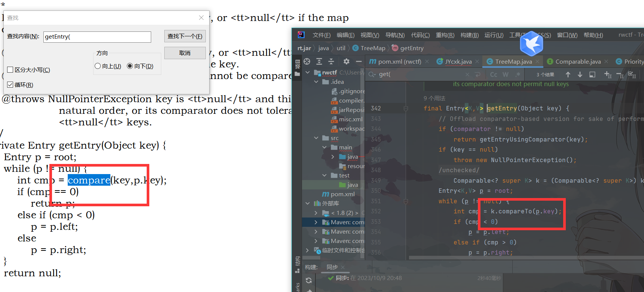Go to previous search result arrow
Image resolution: width=644 pixels, height=292 pixels.
pos(568,74)
